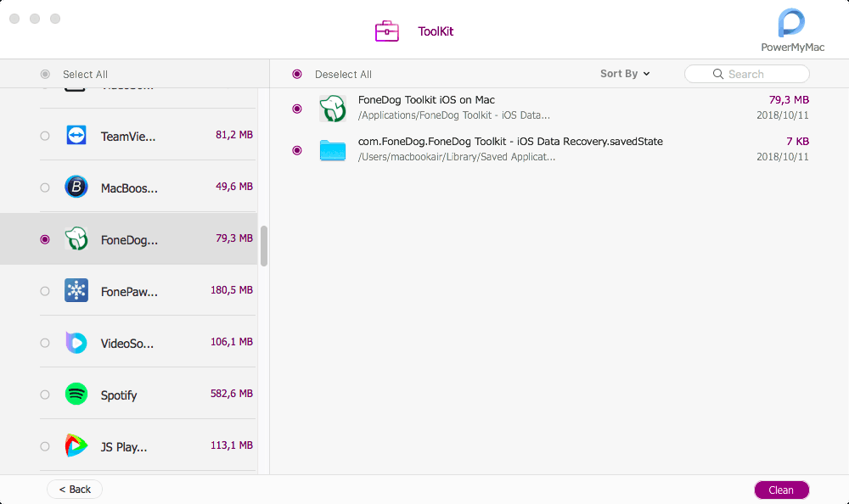The height and width of the screenshot is (504, 849).
Task: Click the app list scrollbar handle
Action: pyautogui.click(x=264, y=246)
